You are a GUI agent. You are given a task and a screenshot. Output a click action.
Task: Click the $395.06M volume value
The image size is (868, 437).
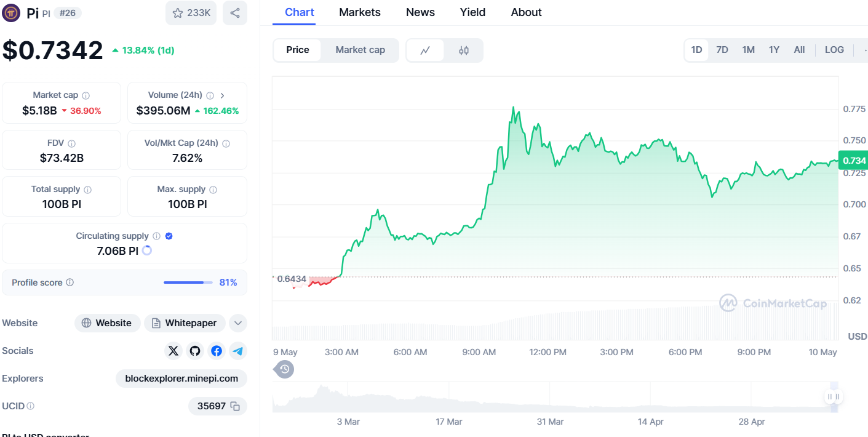point(163,111)
